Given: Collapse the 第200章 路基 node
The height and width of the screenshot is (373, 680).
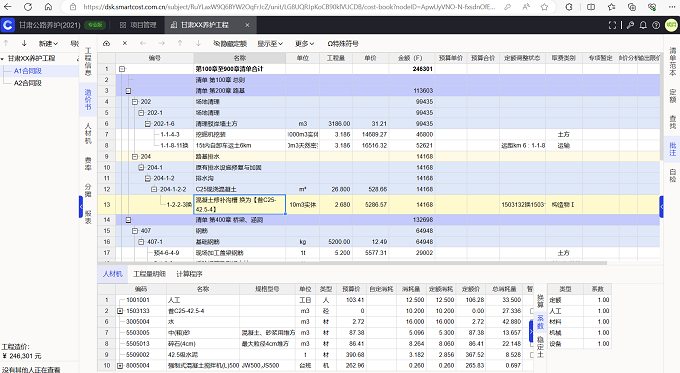Looking at the screenshot, I should click(128, 91).
